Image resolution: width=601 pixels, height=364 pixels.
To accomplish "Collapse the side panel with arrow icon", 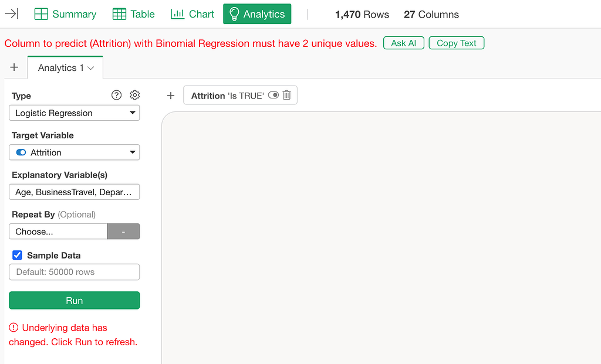I will tap(12, 14).
